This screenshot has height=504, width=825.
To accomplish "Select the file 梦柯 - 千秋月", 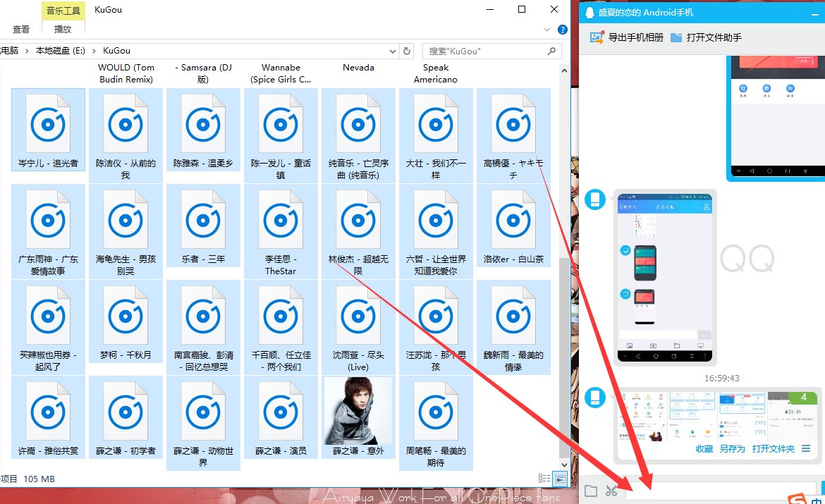I will coord(126,321).
